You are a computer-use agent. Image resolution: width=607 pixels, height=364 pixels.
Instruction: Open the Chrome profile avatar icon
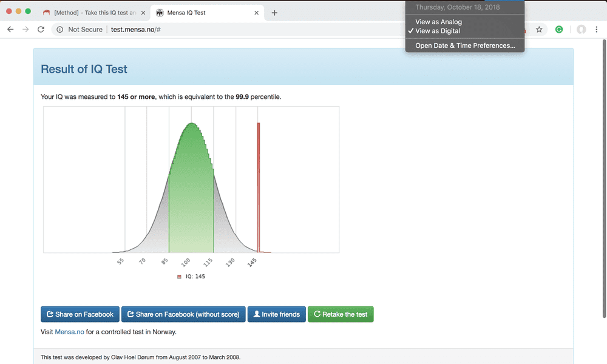[x=581, y=29]
